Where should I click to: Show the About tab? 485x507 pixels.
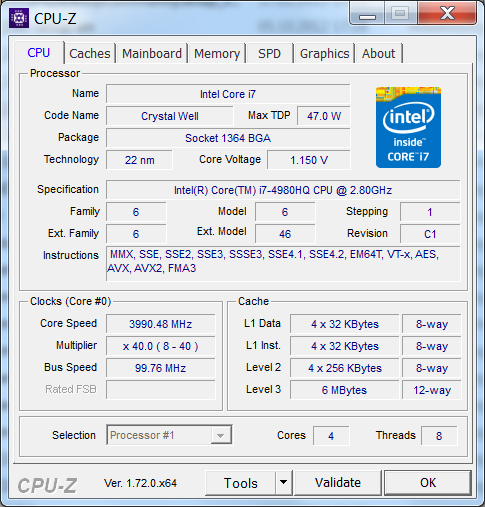(379, 53)
